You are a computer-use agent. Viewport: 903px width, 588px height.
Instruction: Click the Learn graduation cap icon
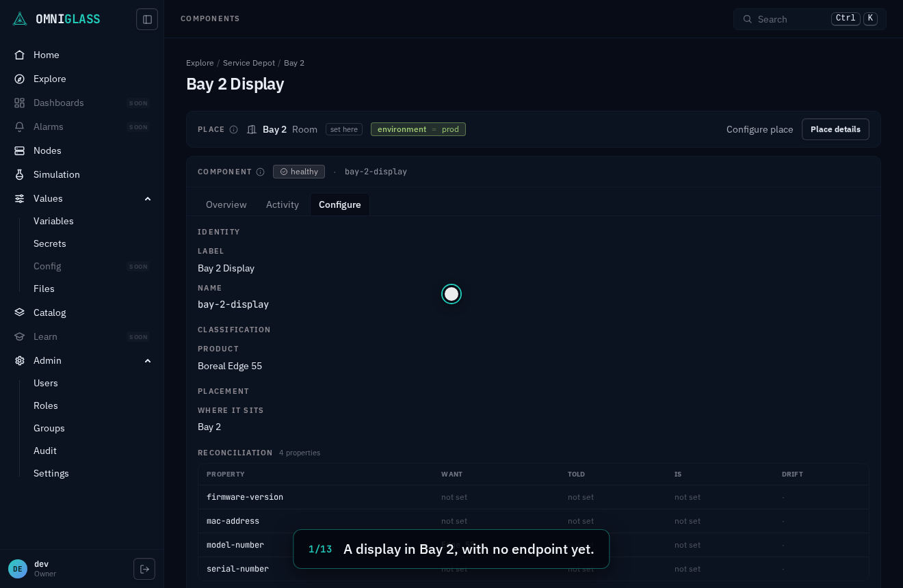[20, 336]
